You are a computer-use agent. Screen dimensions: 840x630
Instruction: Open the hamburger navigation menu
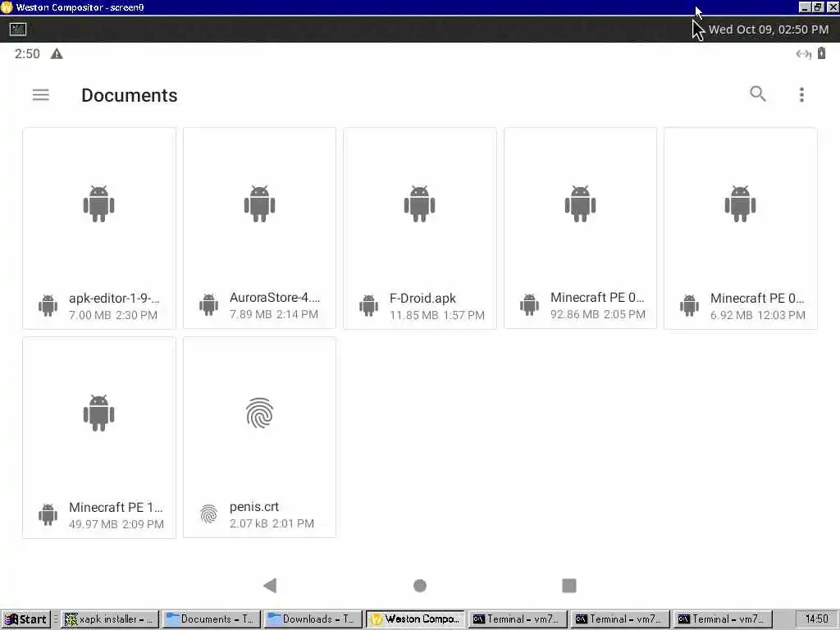coord(41,95)
